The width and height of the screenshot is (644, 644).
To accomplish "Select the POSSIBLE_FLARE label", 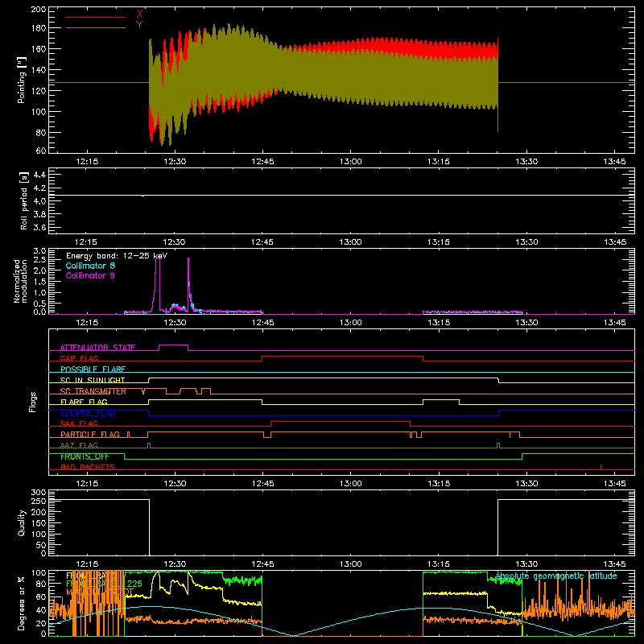I will point(93,369).
